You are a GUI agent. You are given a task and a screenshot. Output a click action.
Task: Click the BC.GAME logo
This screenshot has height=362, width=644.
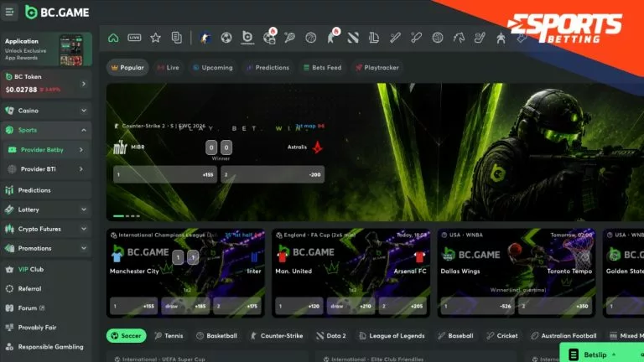point(57,13)
